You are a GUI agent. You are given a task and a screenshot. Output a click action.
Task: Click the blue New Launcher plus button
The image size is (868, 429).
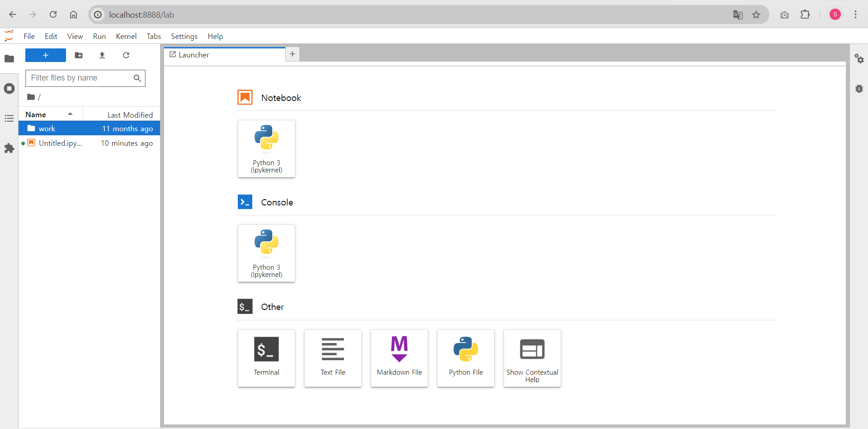[x=46, y=55]
